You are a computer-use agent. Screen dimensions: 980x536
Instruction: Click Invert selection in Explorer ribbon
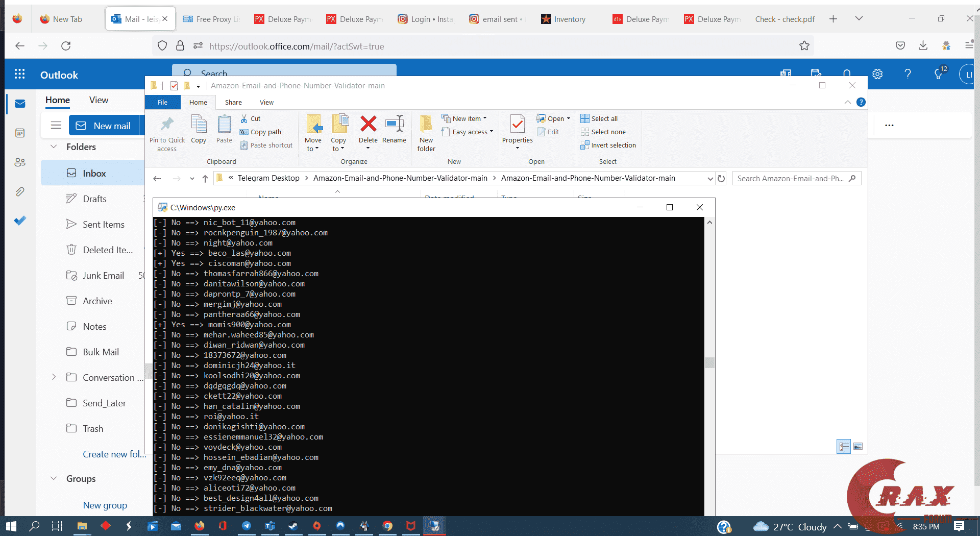point(608,145)
